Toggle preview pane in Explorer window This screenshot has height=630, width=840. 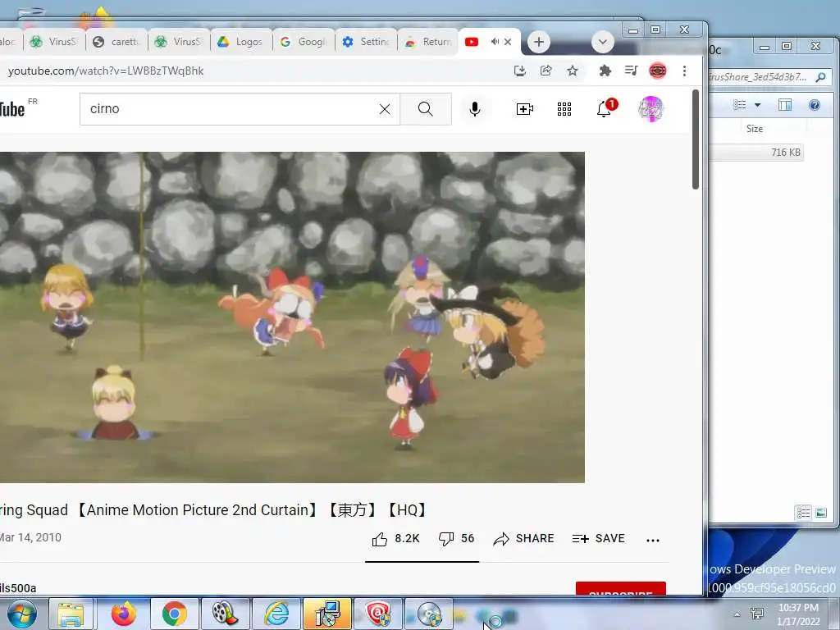pyautogui.click(x=785, y=105)
